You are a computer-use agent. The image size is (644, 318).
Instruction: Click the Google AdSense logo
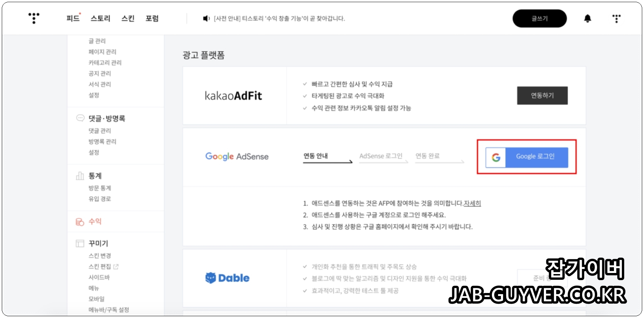237,156
